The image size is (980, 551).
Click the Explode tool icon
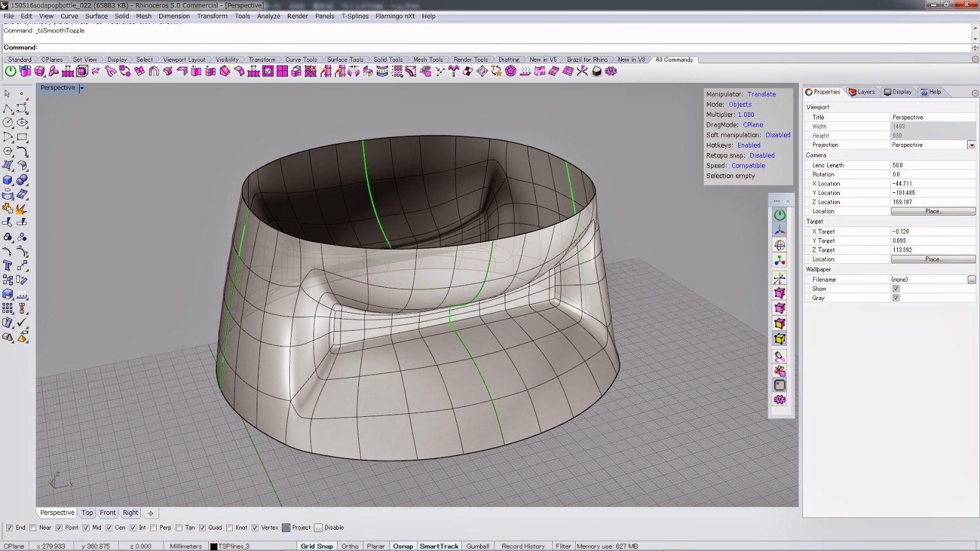[21, 209]
